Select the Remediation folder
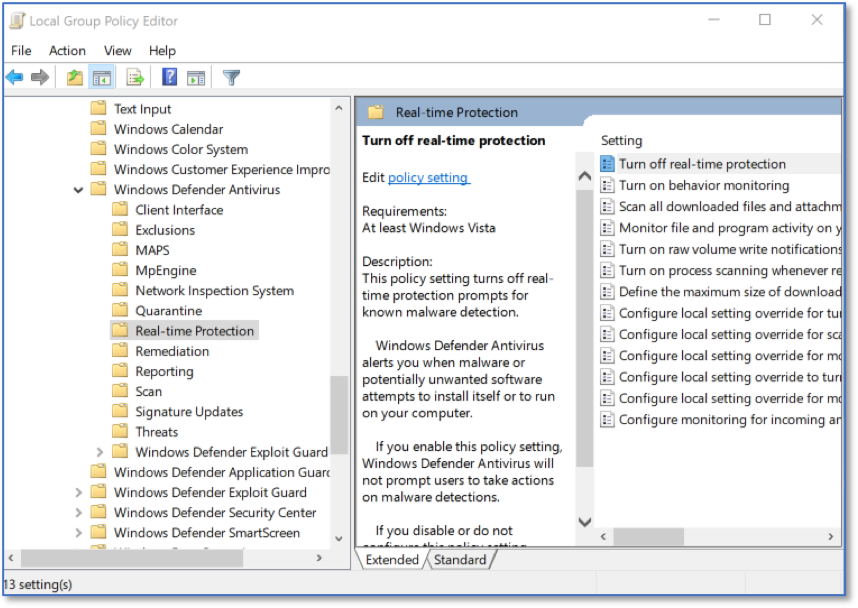This screenshot has width=858, height=608. 172,351
